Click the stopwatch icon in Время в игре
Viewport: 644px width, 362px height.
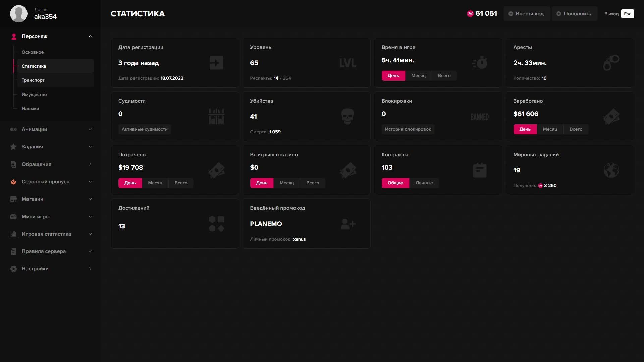tap(480, 63)
